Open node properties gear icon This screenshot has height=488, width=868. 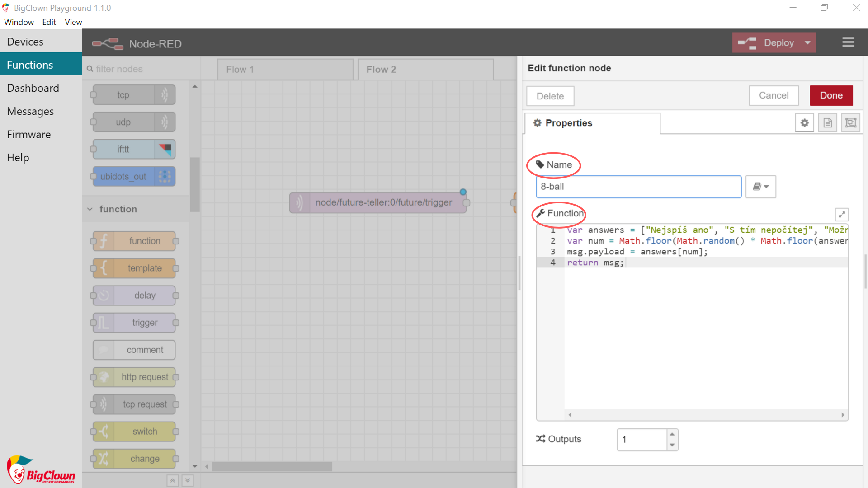tap(805, 123)
